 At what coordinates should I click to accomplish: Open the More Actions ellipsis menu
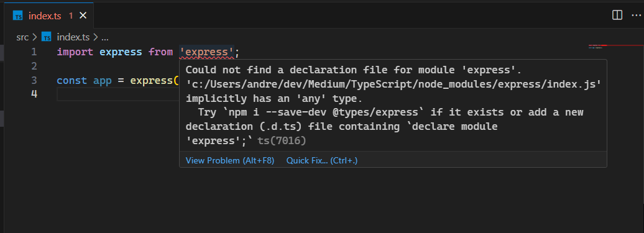pyautogui.click(x=635, y=15)
